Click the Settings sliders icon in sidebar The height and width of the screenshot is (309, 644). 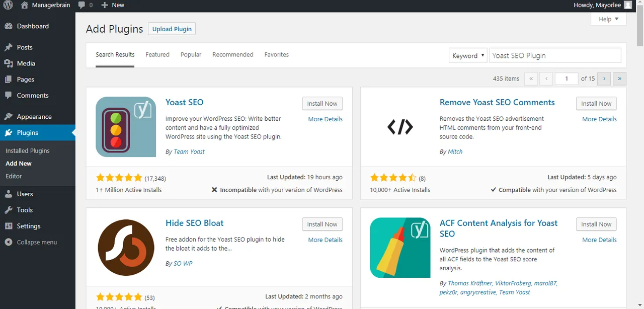(x=9, y=226)
